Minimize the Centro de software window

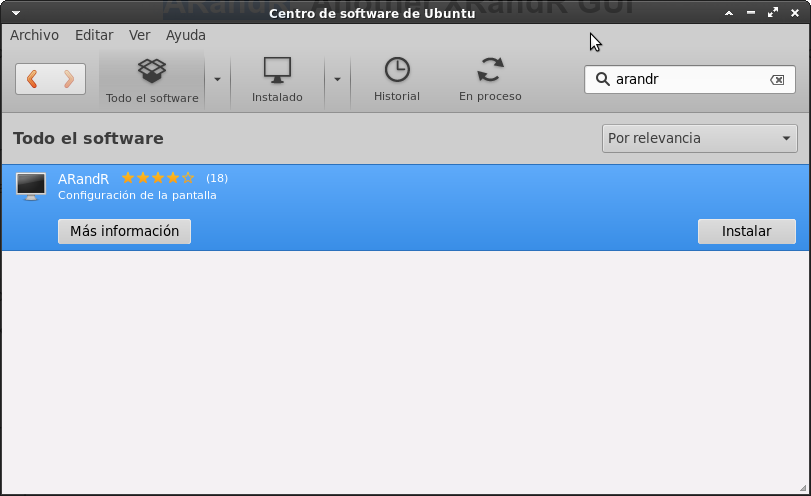[750, 13]
